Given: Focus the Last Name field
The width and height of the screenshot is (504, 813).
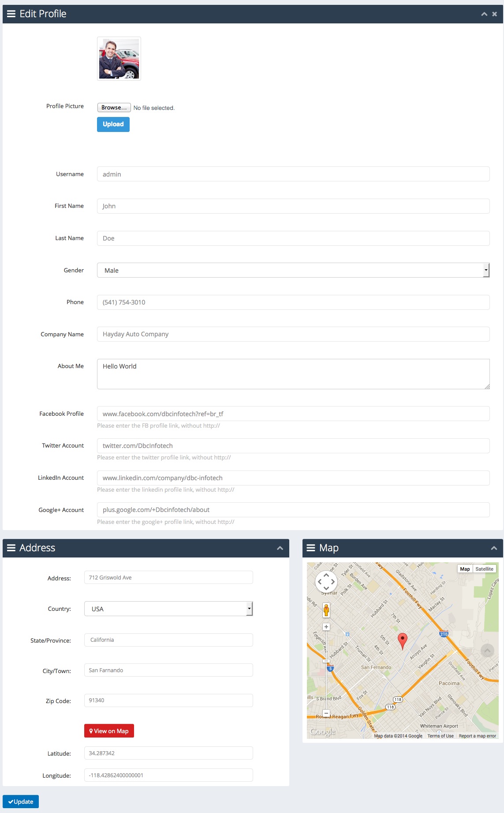Looking at the screenshot, I should pos(293,238).
